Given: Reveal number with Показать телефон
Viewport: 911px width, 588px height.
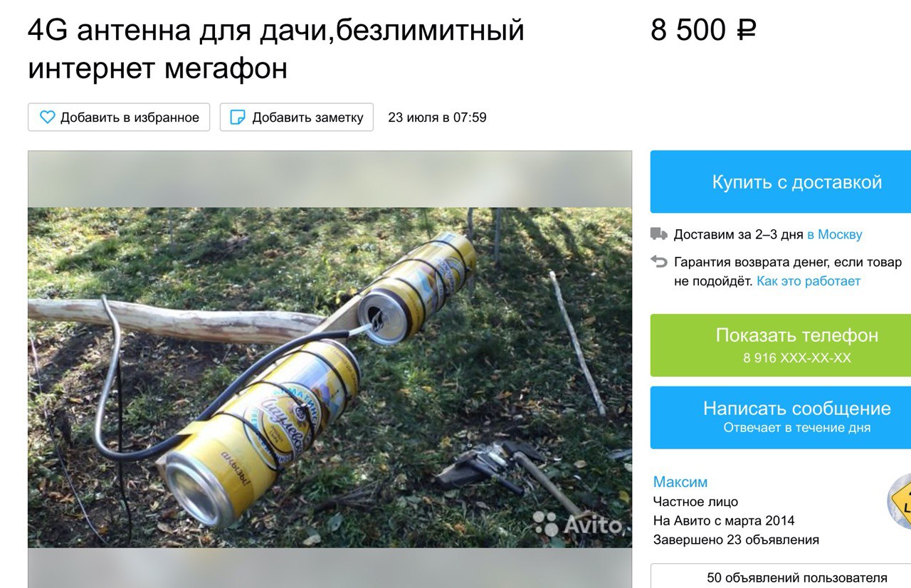Looking at the screenshot, I should [x=781, y=345].
